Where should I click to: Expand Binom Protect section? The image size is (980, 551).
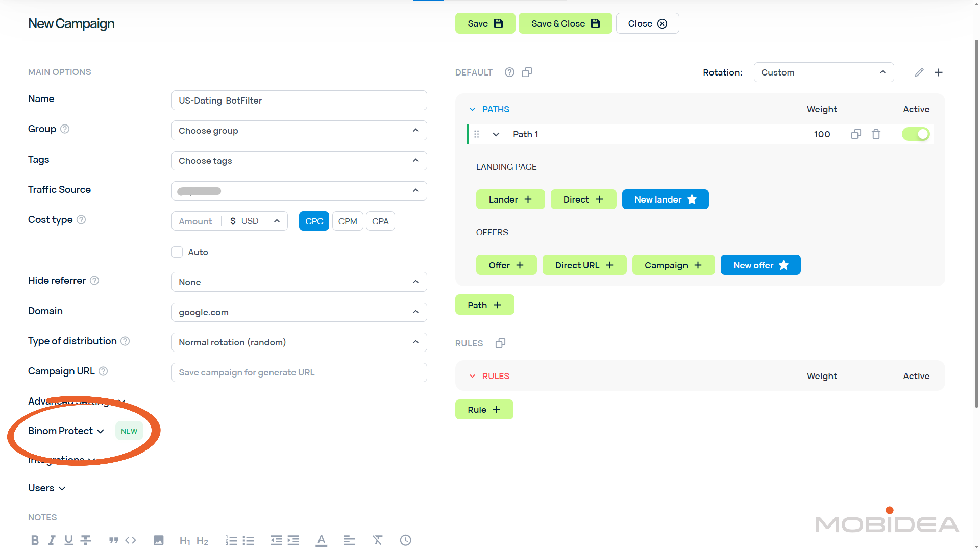click(66, 431)
